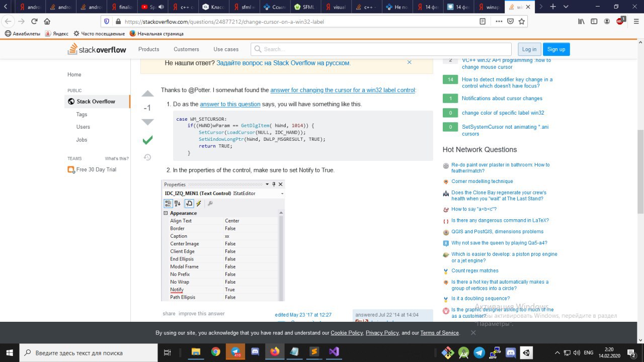Open Google Chrome from the taskbar
The image size is (644, 362).
[x=216, y=352]
